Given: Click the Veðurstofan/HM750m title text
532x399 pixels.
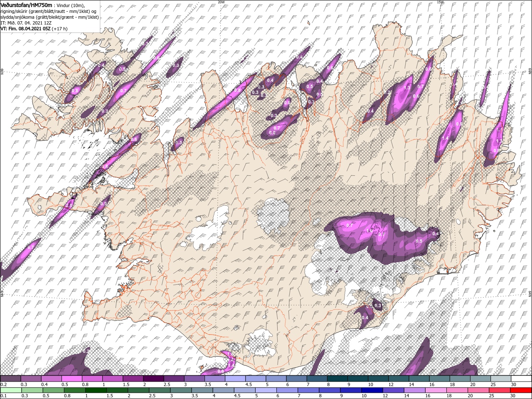Looking at the screenshot, I should coord(27,5).
